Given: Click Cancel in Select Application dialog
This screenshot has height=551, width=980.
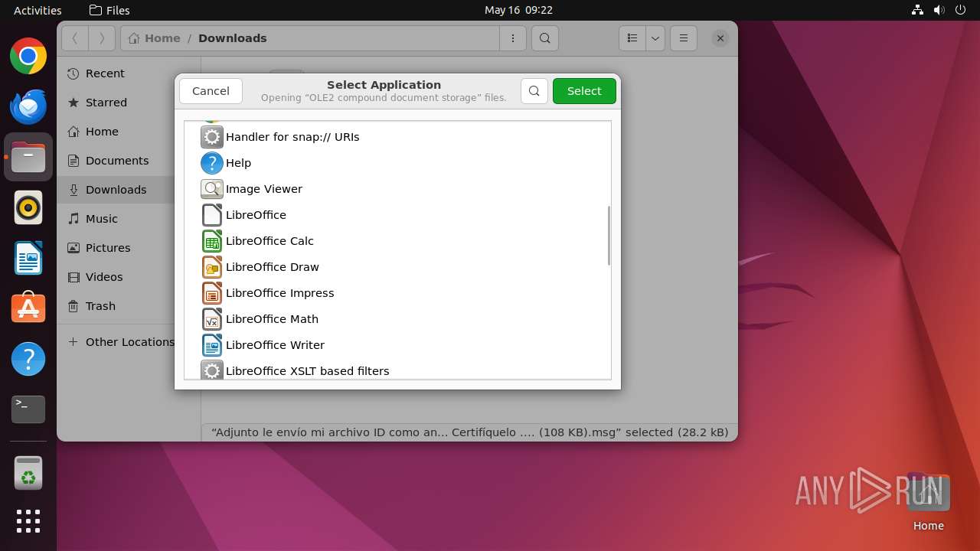Looking at the screenshot, I should tap(211, 91).
